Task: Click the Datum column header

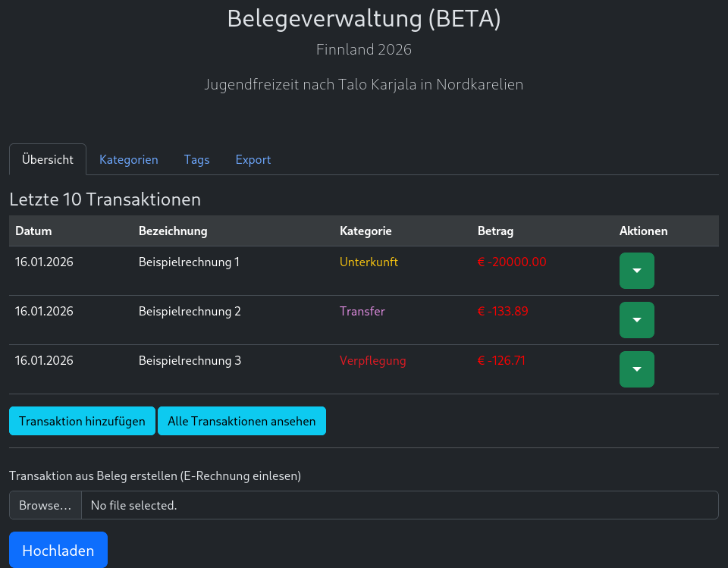Action: point(33,231)
